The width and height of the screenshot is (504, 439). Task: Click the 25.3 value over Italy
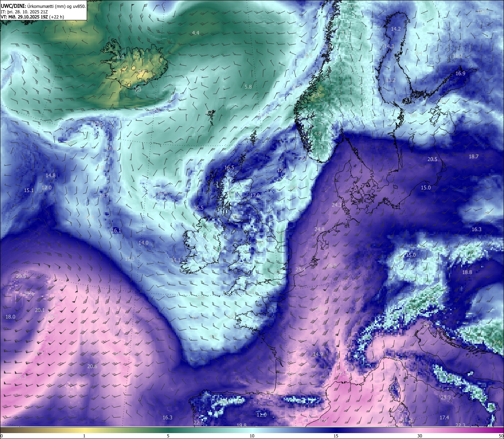(x=446, y=398)
